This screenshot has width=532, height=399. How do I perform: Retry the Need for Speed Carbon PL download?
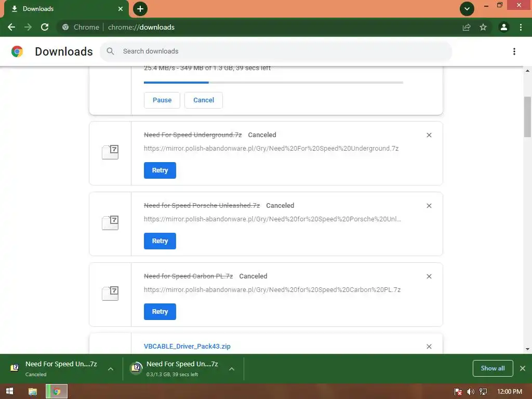click(x=160, y=312)
